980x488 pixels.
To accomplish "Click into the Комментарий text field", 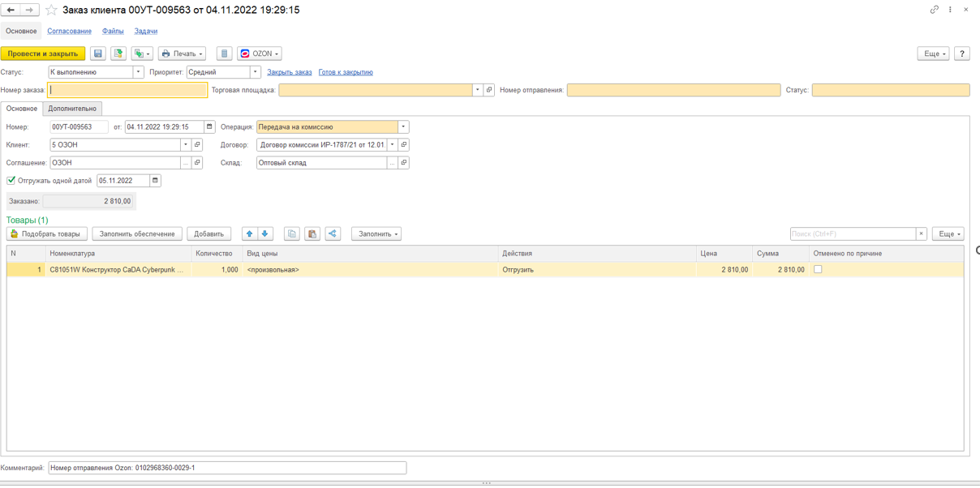I will 227,468.
